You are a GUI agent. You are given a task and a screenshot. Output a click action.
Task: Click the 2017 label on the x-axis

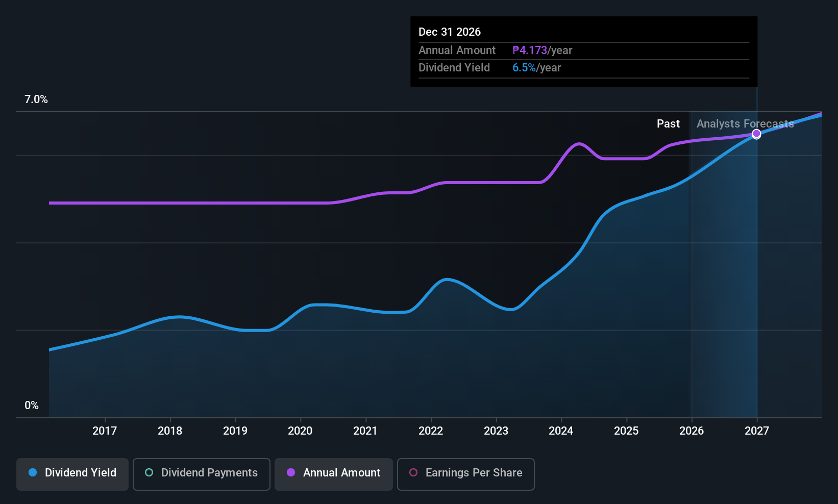tap(105, 431)
